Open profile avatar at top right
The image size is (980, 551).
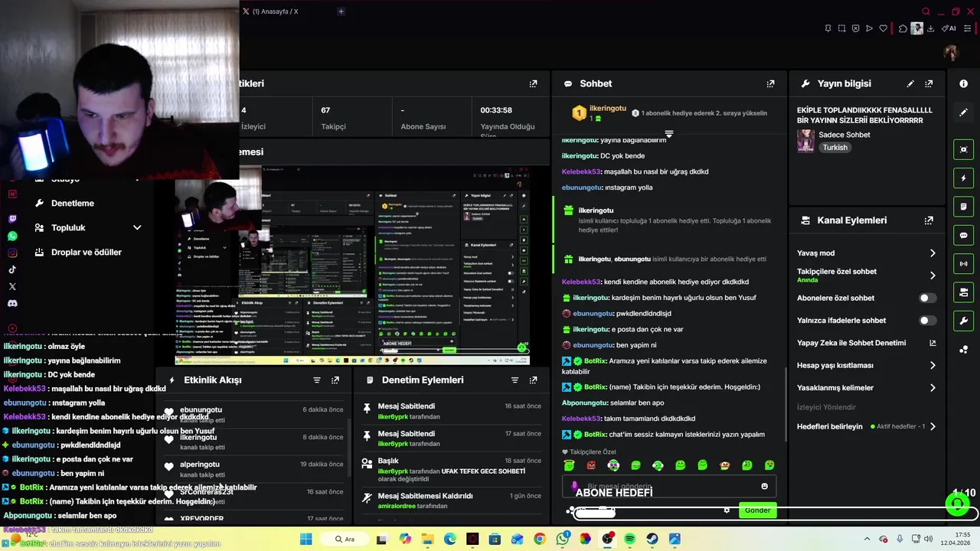pos(951,53)
